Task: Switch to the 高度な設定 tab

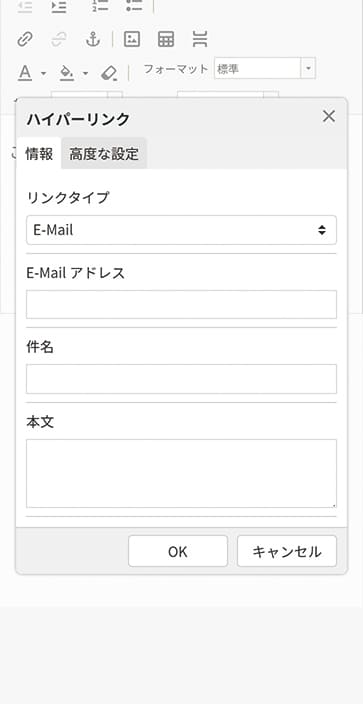Action: tap(104, 154)
